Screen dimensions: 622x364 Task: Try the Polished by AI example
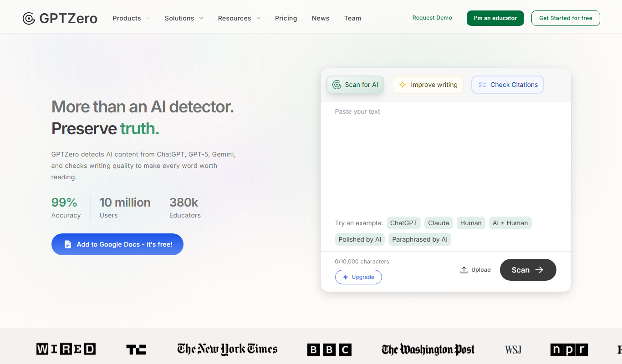pos(360,239)
